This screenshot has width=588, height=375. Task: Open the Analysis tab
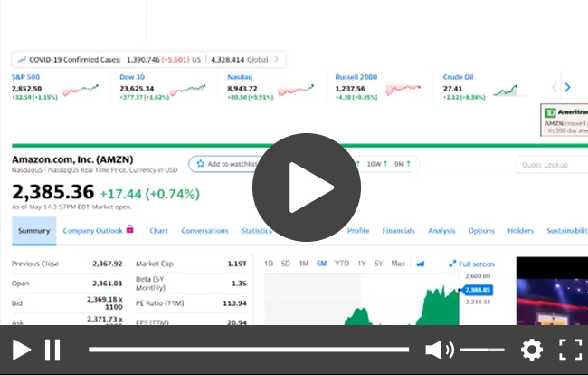441,231
